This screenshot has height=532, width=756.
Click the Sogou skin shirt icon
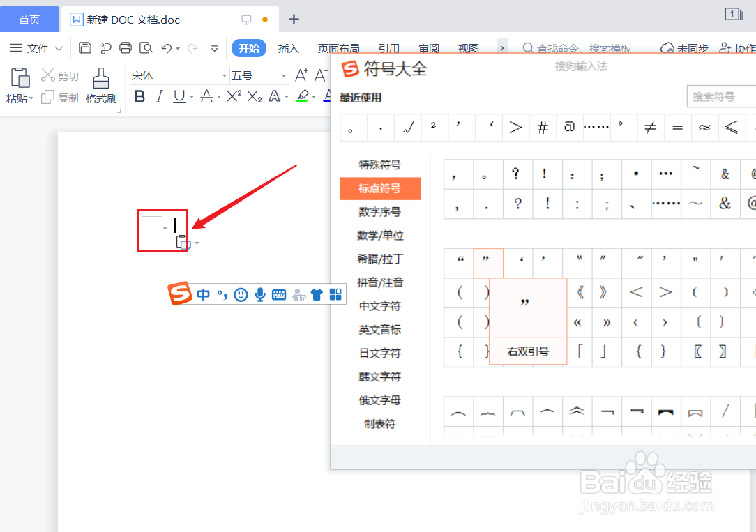click(x=317, y=294)
